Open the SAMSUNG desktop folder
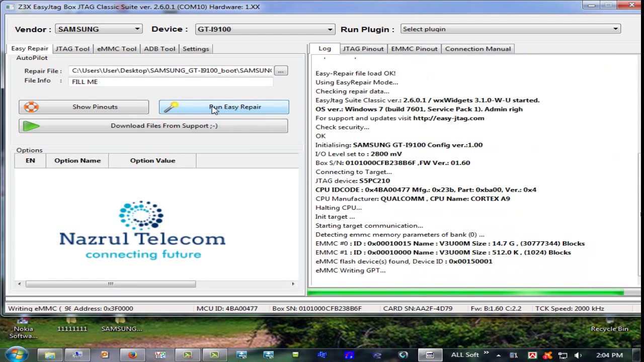This screenshot has width=644, height=362. click(x=121, y=324)
